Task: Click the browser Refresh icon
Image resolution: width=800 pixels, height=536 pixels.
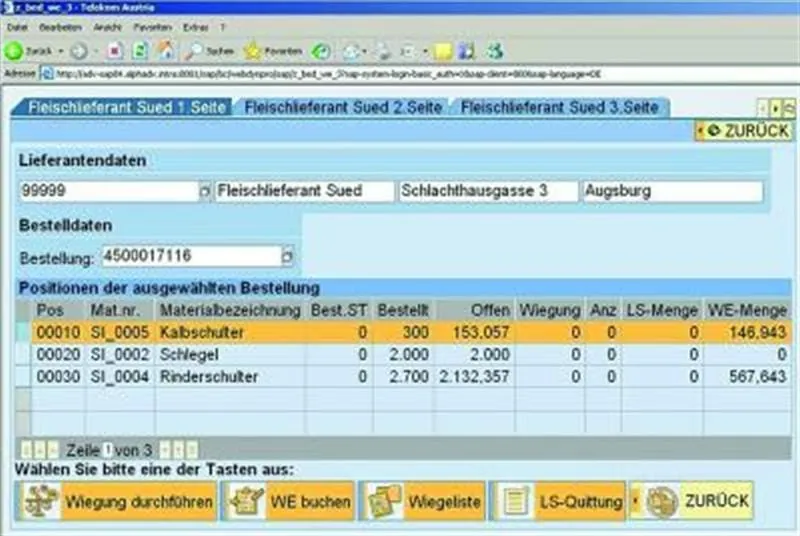Action: 140,50
